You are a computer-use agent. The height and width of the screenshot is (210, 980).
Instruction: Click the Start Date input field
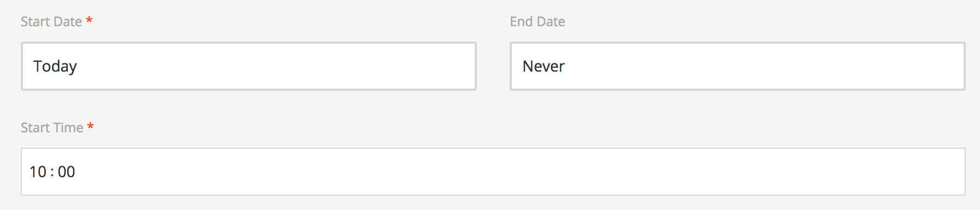tap(249, 66)
